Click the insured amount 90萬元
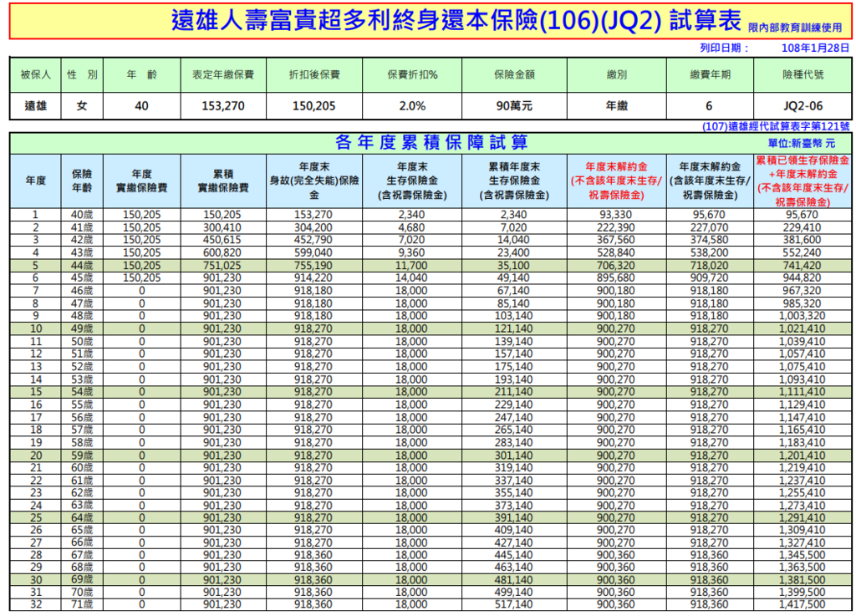Image resolution: width=856 pixels, height=616 pixels. (x=514, y=106)
